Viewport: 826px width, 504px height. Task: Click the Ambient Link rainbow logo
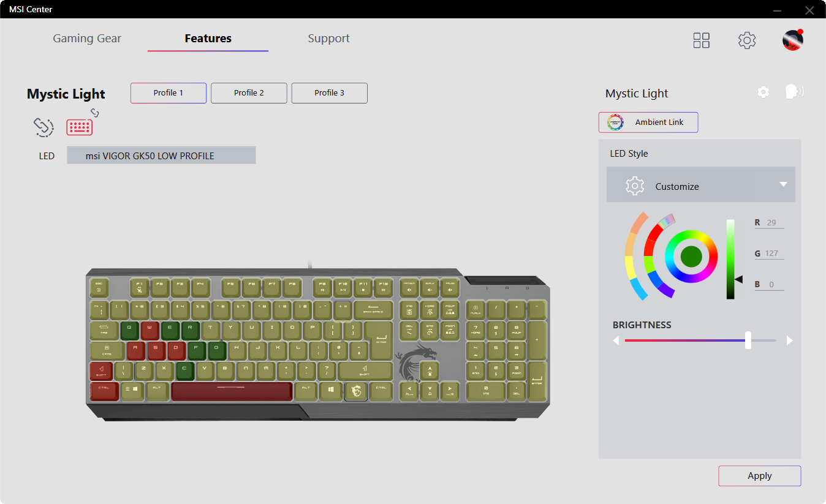615,122
